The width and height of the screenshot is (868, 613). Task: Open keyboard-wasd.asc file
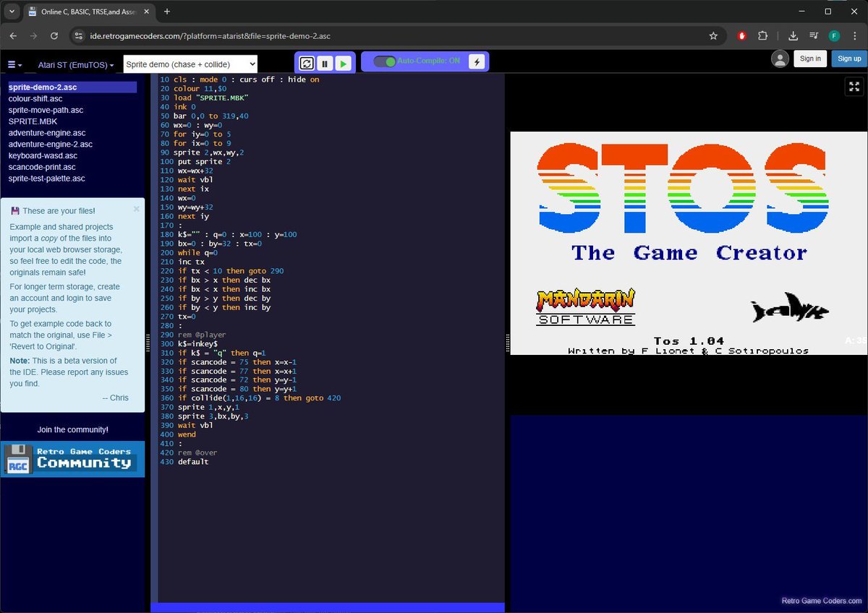(x=43, y=155)
